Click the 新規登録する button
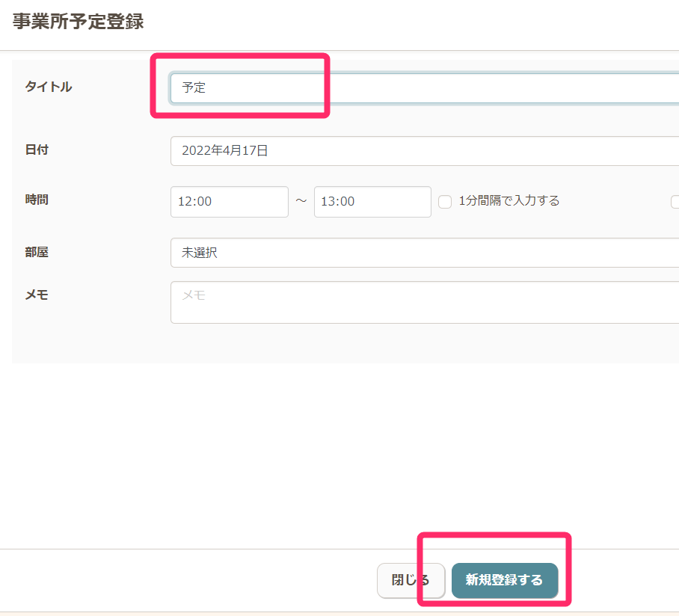The height and width of the screenshot is (616, 679). (505, 580)
